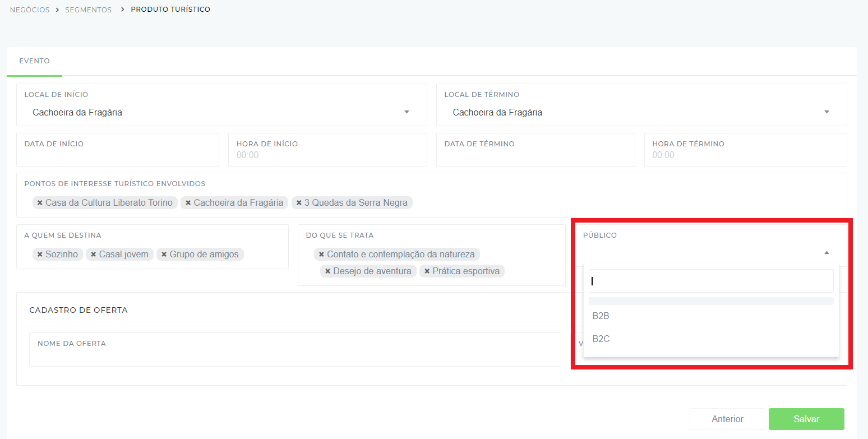
Task: Go to Negócios in the breadcrumb
Action: 30,10
